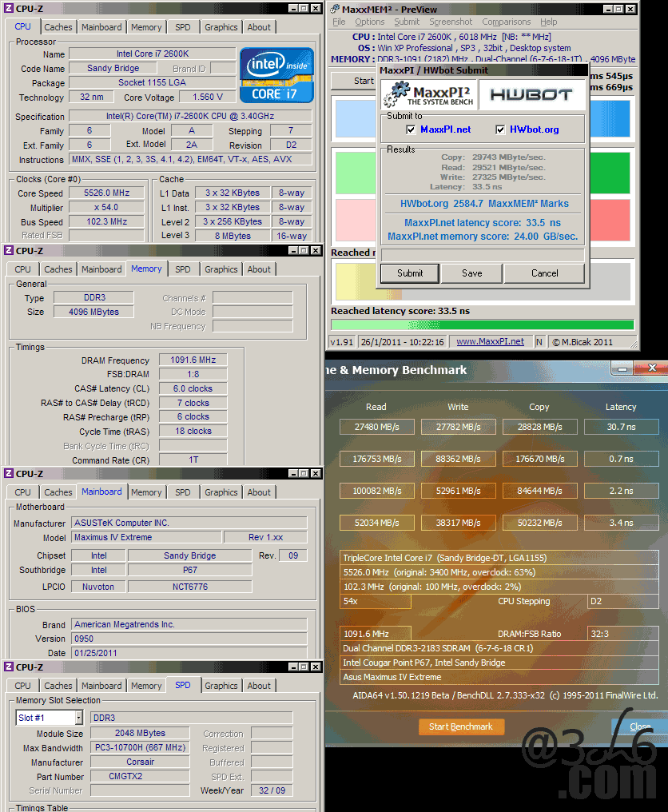668x812 pixels.
Task: Open the Submit menu in MaxxMEM²
Action: pyautogui.click(x=407, y=22)
